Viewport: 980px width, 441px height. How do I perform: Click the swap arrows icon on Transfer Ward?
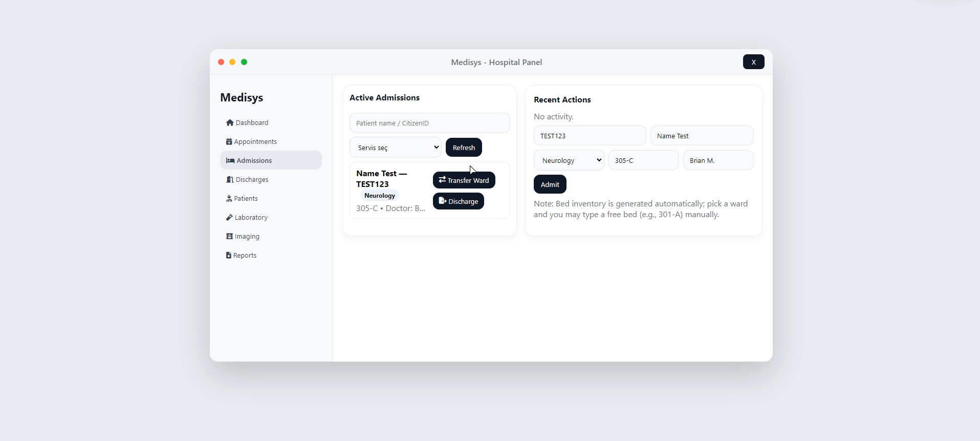pyautogui.click(x=442, y=180)
